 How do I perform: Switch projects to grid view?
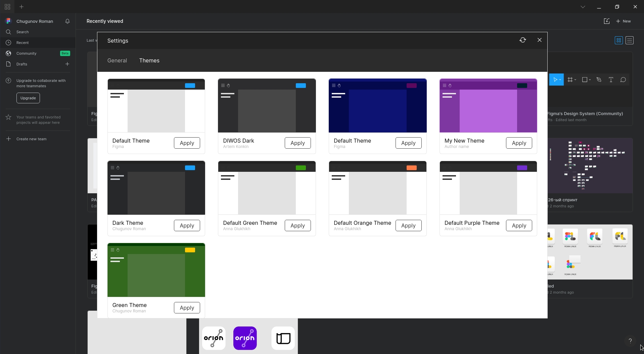pos(619,40)
